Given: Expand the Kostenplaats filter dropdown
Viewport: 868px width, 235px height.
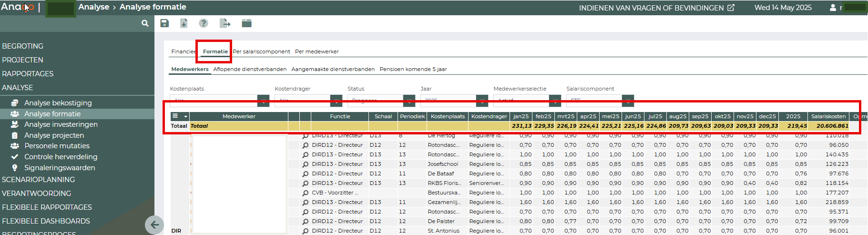Looking at the screenshot, I should pyautogui.click(x=263, y=100).
